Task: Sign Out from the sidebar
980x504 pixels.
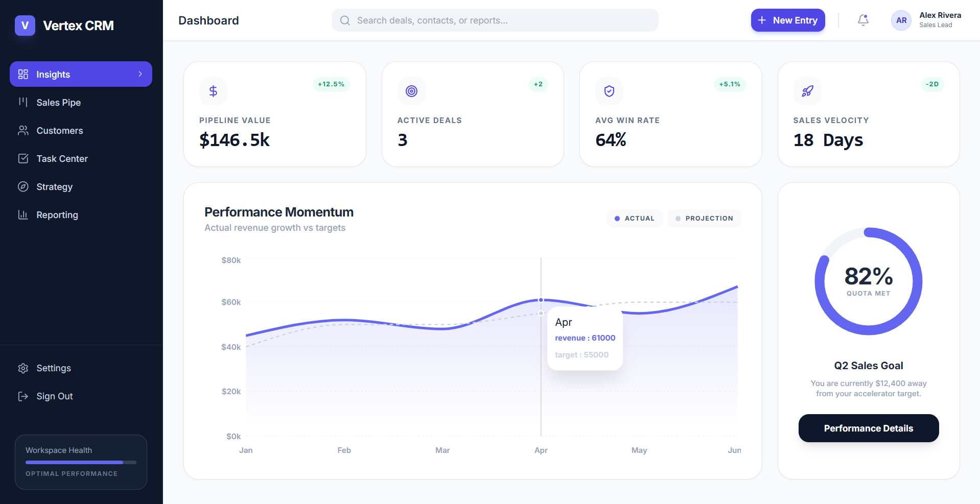Action: pos(54,396)
